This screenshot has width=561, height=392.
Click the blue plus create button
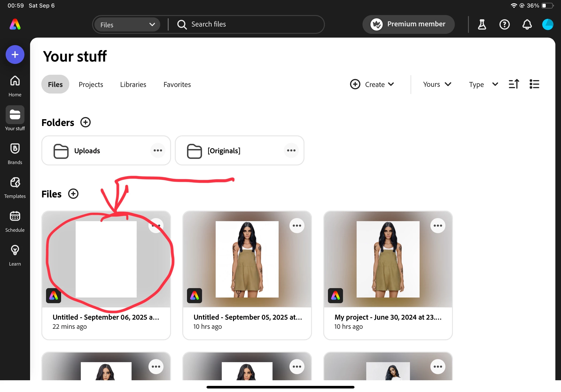click(x=15, y=55)
